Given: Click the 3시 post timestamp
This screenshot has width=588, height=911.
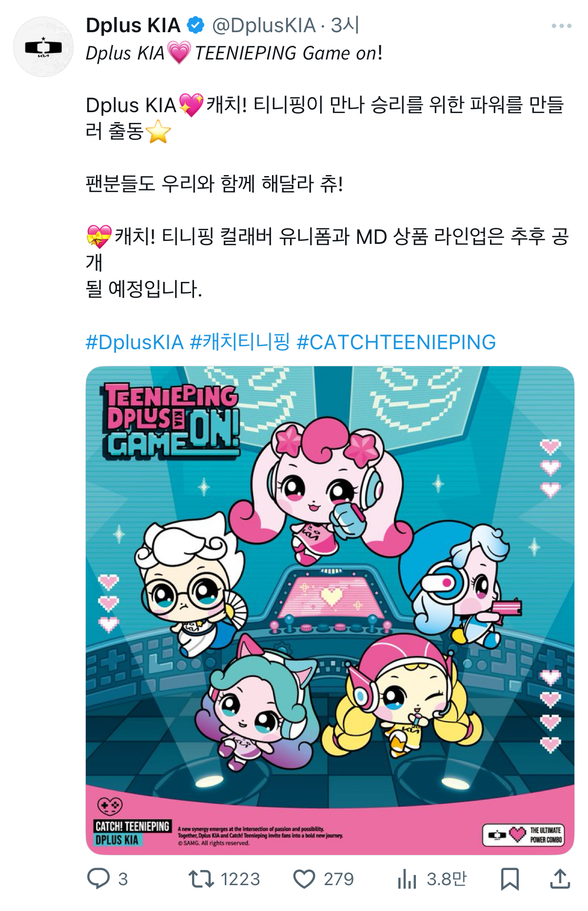Looking at the screenshot, I should coord(345,25).
